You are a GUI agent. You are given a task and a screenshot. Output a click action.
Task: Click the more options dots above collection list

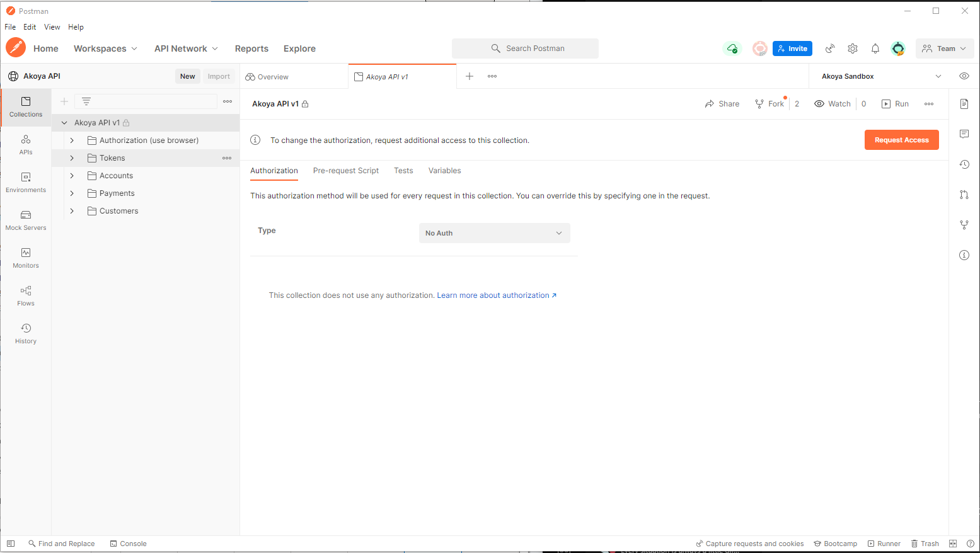pyautogui.click(x=228, y=101)
